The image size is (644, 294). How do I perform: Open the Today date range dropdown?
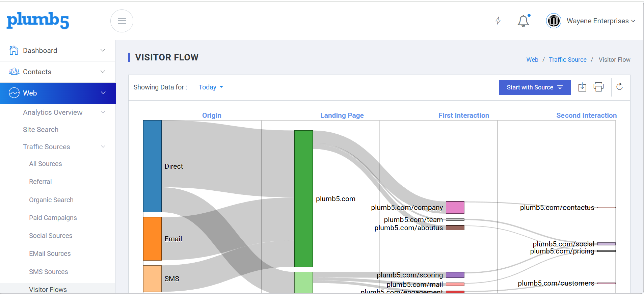[211, 87]
